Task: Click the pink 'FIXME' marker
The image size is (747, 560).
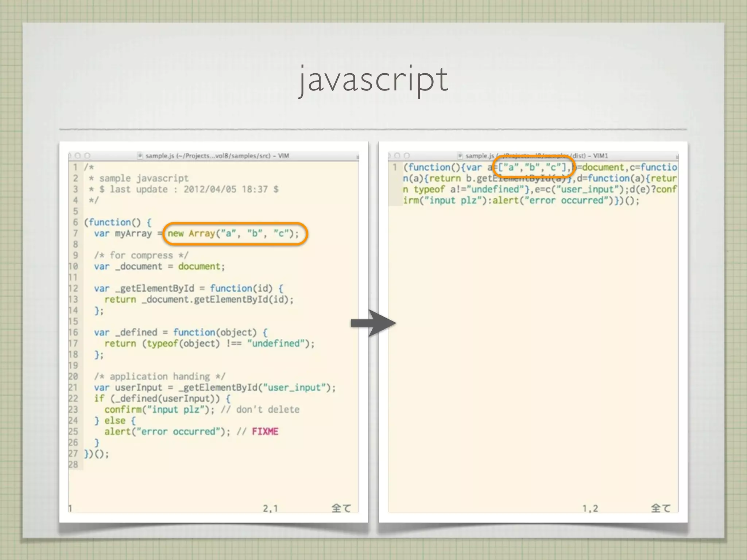Action: tap(265, 432)
